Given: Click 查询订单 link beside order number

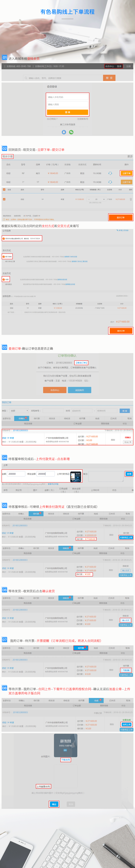Looking at the screenshot, I should coord(81,363).
